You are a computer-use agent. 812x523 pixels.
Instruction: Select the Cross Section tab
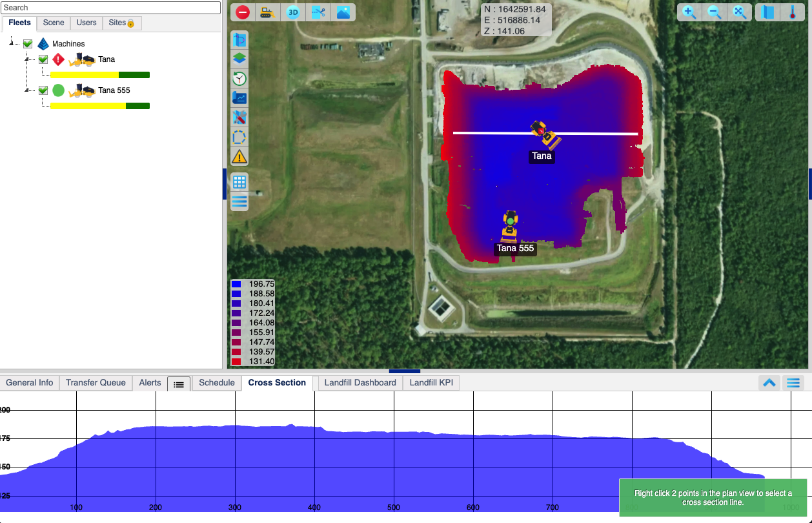[x=277, y=383]
